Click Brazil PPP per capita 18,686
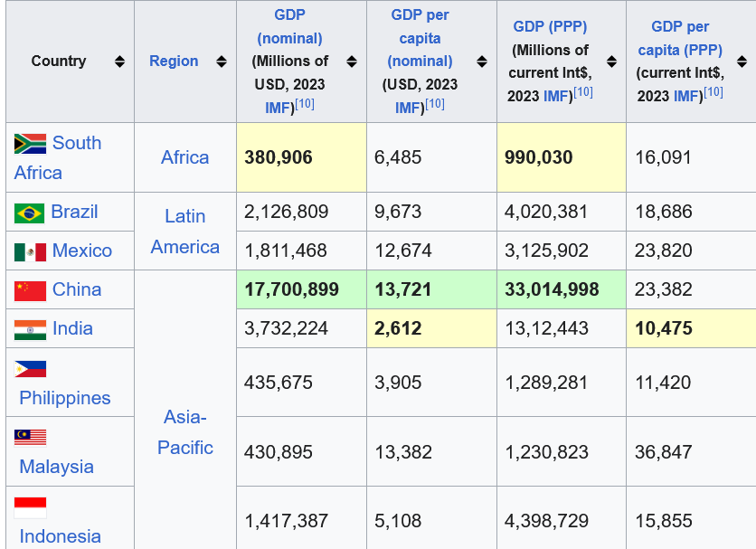 point(664,212)
